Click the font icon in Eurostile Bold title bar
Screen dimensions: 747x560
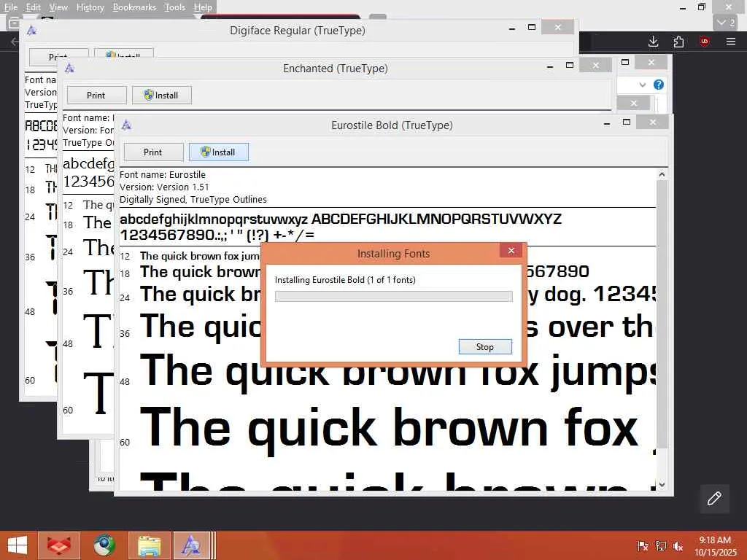click(126, 125)
